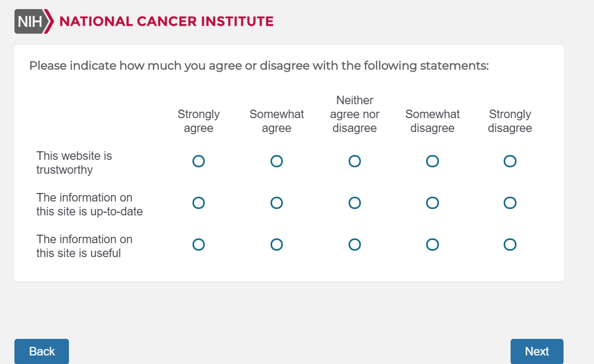Screen dimensions: 594x364
Task: Choose Somewhat agree for information is up-to-date
Action: pyautogui.click(x=276, y=203)
